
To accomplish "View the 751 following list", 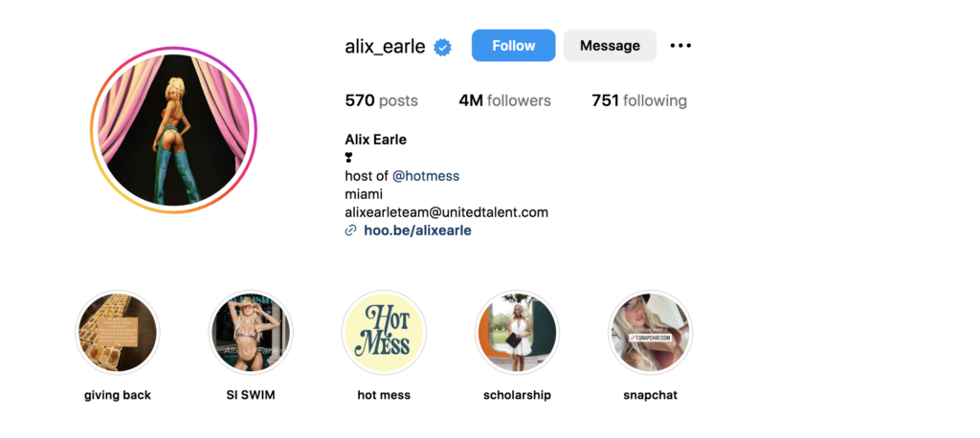I will click(x=638, y=100).
